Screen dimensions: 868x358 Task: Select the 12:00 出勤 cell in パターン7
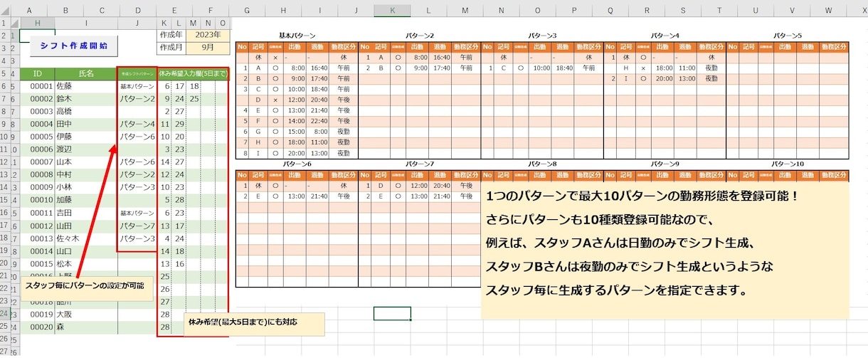pyautogui.click(x=419, y=185)
